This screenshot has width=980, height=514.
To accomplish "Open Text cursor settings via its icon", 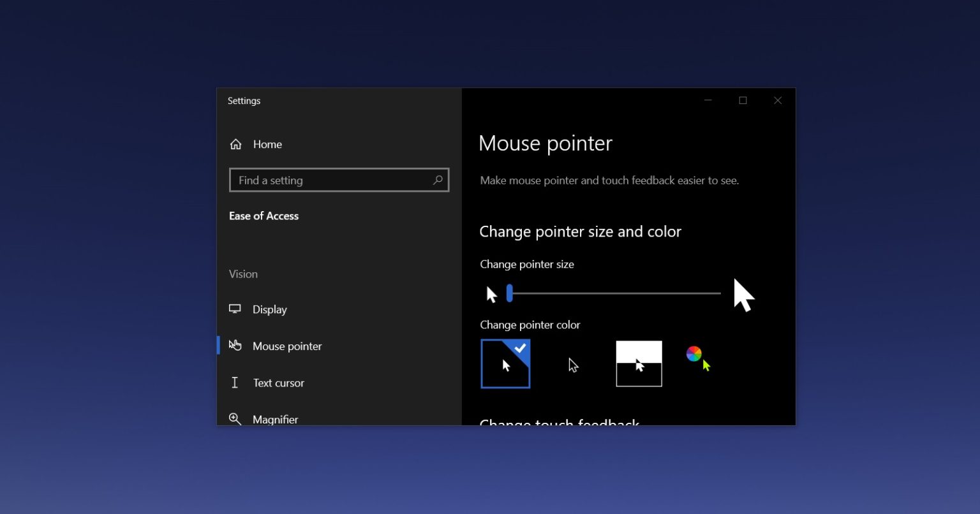I will pos(235,383).
